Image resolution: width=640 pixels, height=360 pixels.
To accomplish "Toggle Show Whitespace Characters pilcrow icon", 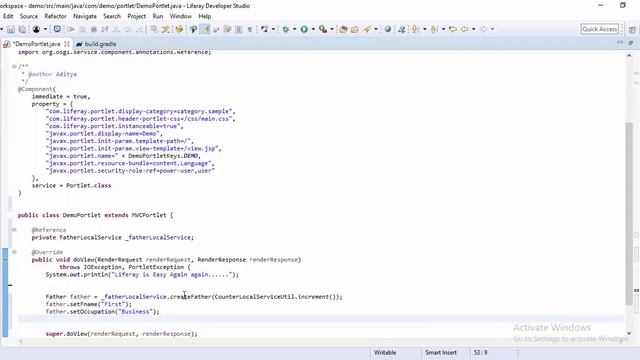I will (x=250, y=29).
